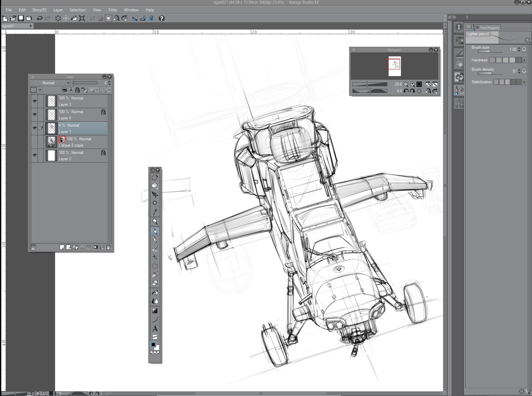
Task: Flip the canvas horizontally in the Navigator
Action: (x=428, y=91)
